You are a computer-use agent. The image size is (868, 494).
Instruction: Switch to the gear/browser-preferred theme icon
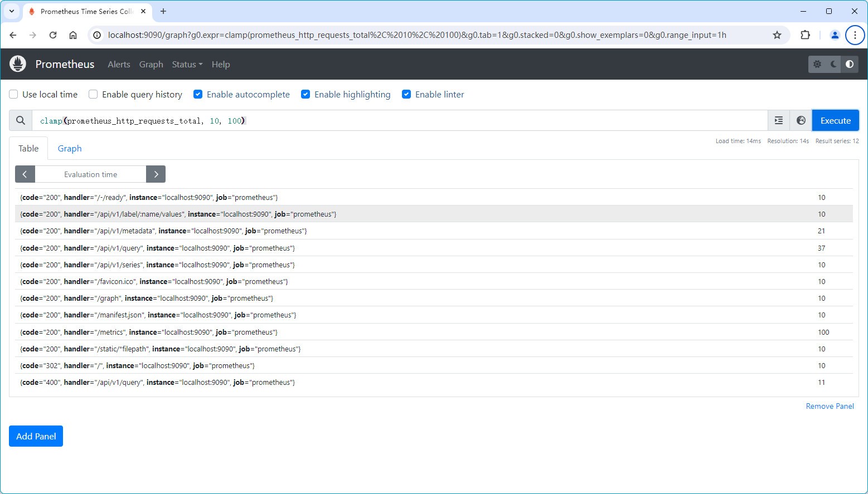point(817,64)
